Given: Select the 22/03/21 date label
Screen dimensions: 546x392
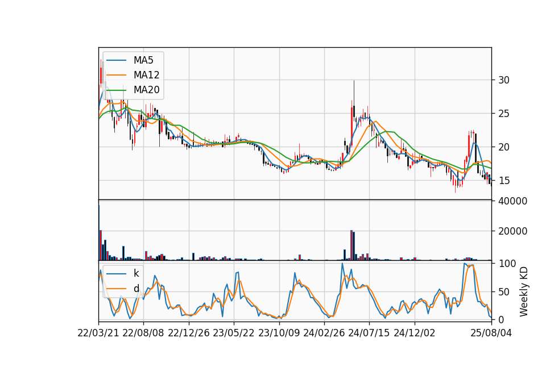Looking at the screenshot, I should click(x=98, y=333).
